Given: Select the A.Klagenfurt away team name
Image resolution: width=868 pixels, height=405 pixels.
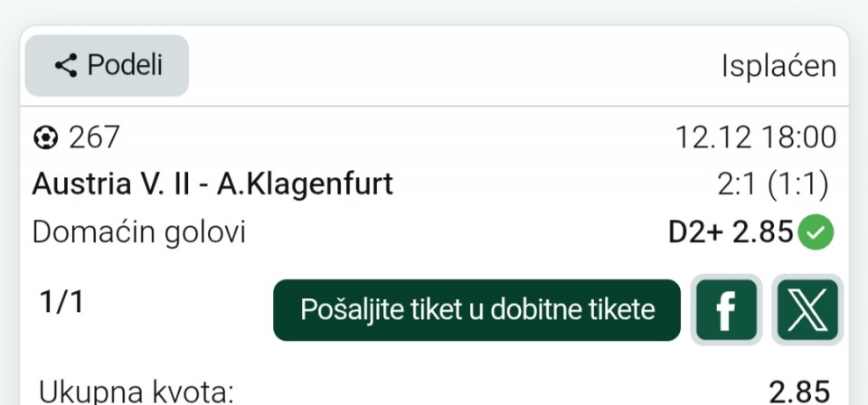Looking at the screenshot, I should pos(305,184).
